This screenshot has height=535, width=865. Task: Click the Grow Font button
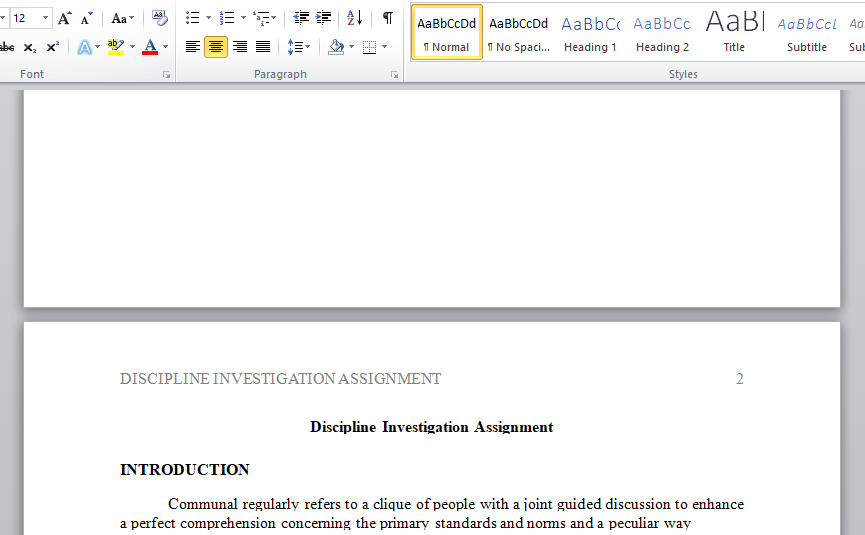[x=65, y=19]
